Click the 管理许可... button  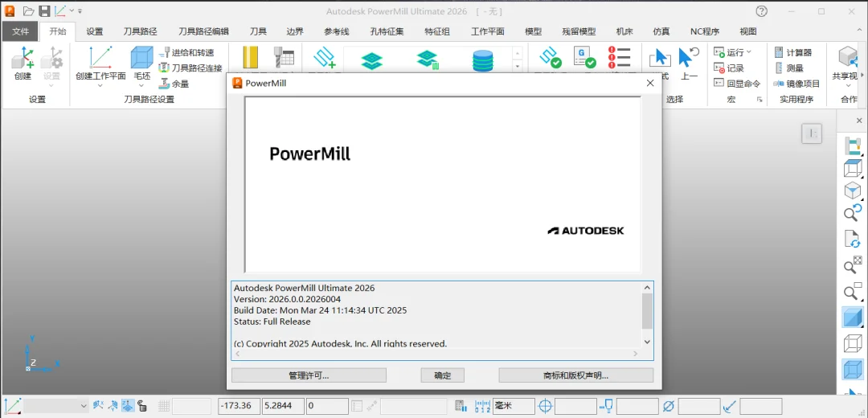click(309, 375)
